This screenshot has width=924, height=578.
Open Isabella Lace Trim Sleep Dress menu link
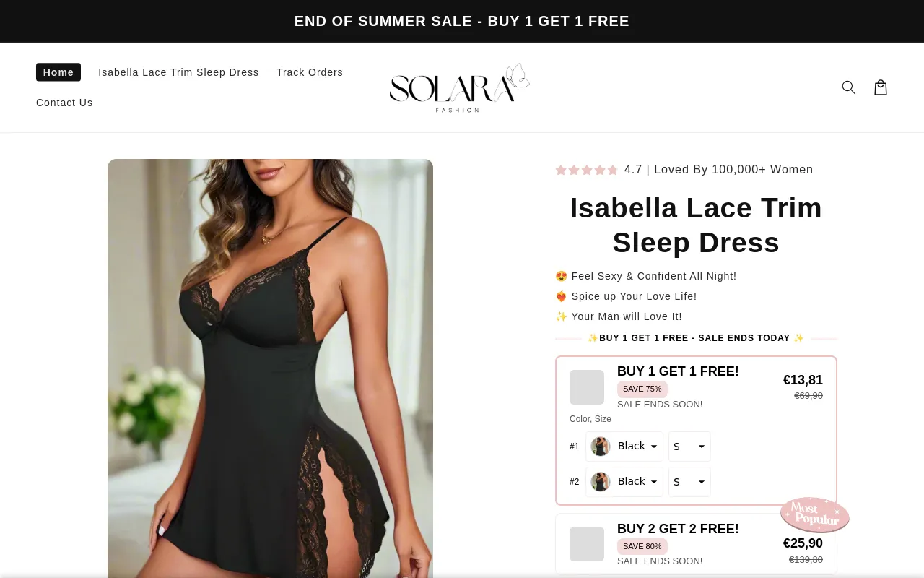click(x=178, y=72)
